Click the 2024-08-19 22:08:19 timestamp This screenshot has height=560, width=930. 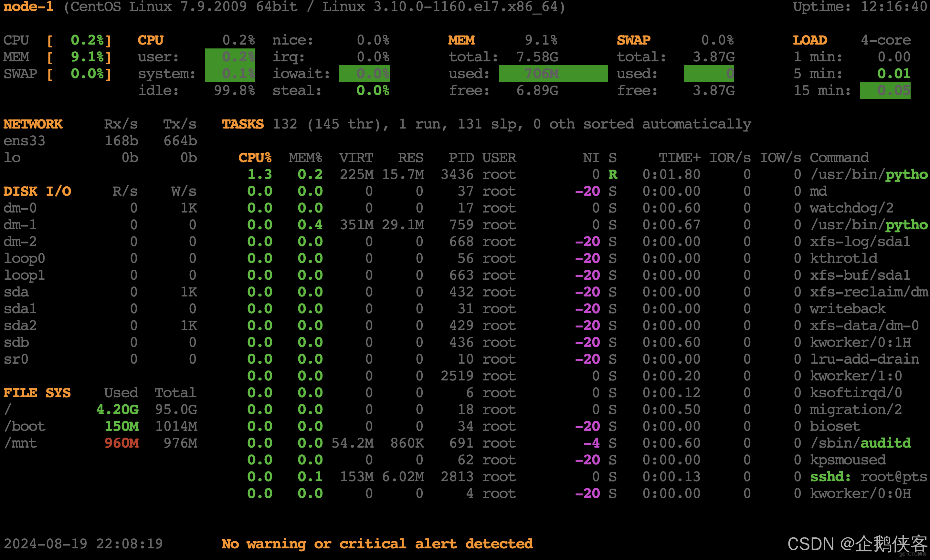tap(83, 544)
